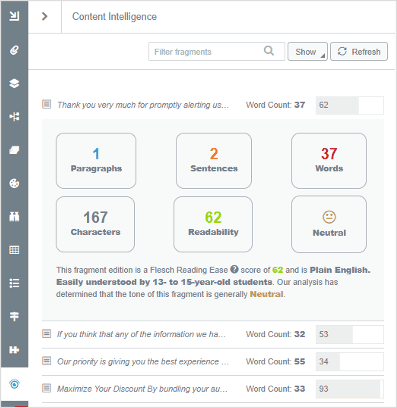Collapse the 'Thank you very much' fragment row
This screenshot has height=408, width=397.
click(x=213, y=105)
